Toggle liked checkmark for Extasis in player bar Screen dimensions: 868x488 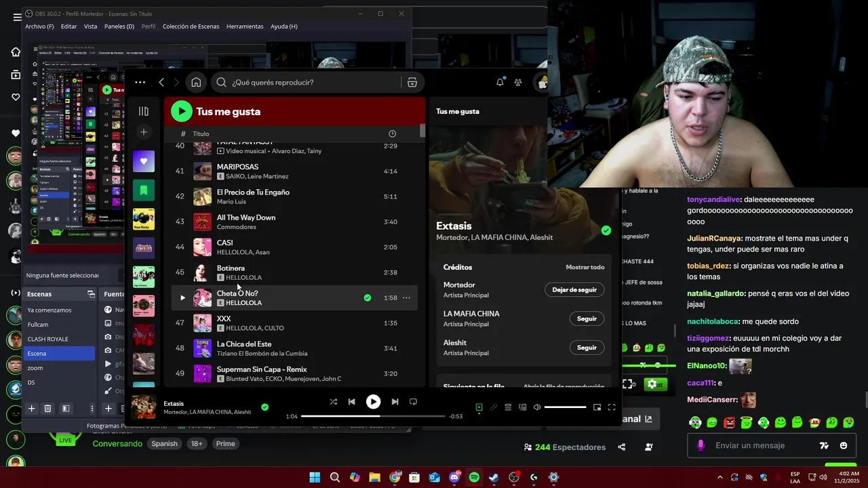(264, 407)
